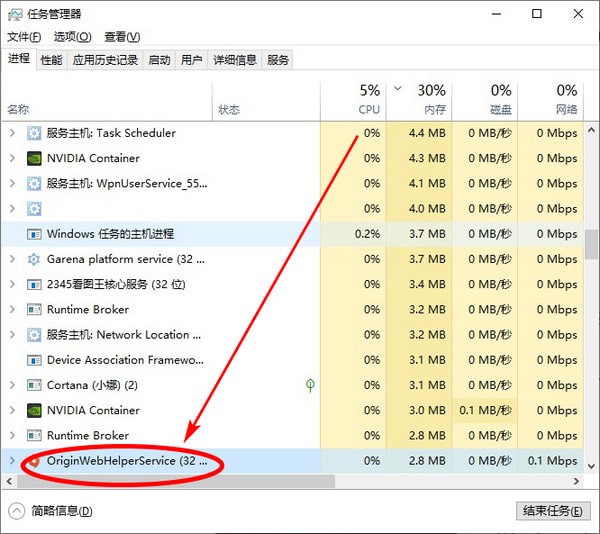
Task: Switch to the 服务 tab
Action: pyautogui.click(x=277, y=60)
